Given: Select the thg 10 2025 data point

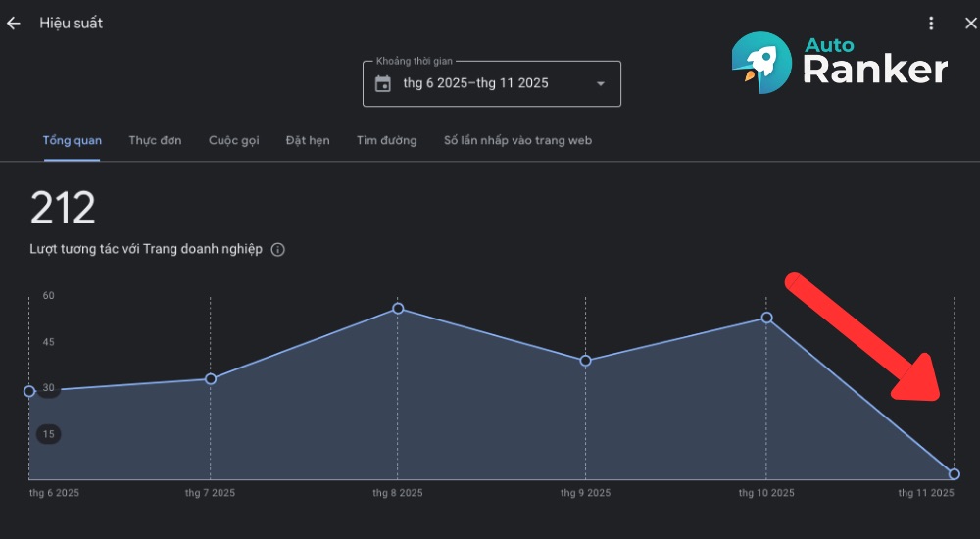Looking at the screenshot, I should point(766,318).
